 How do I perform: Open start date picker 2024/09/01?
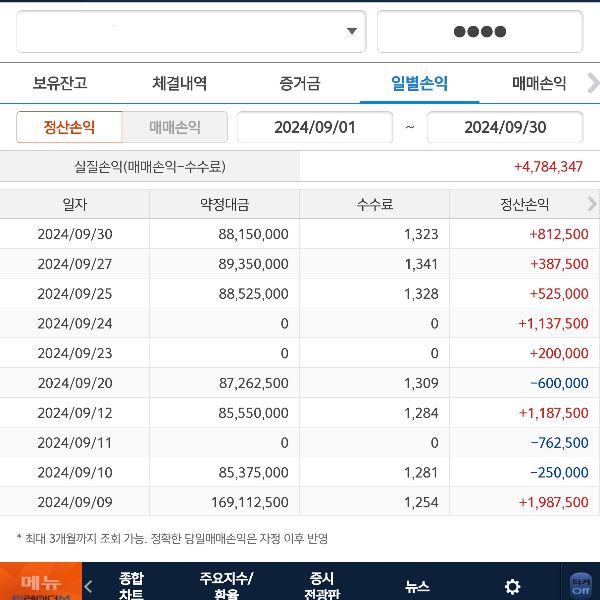click(315, 127)
